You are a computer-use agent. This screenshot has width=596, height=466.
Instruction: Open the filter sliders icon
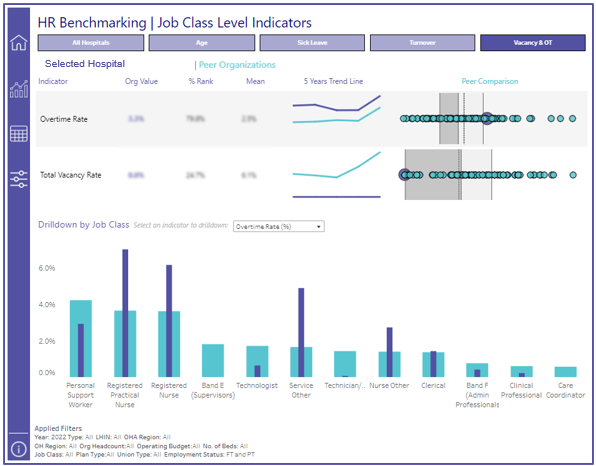click(19, 179)
